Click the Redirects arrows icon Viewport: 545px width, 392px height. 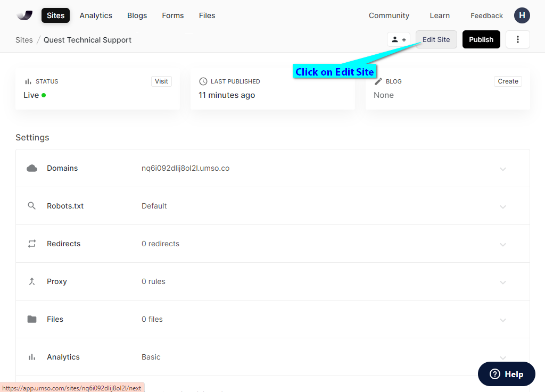[x=32, y=244]
